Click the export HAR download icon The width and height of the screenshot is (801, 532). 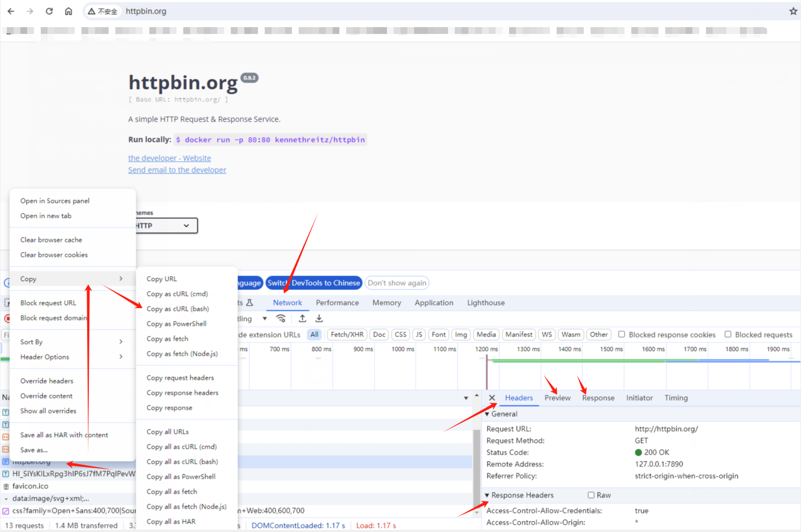[x=319, y=318]
